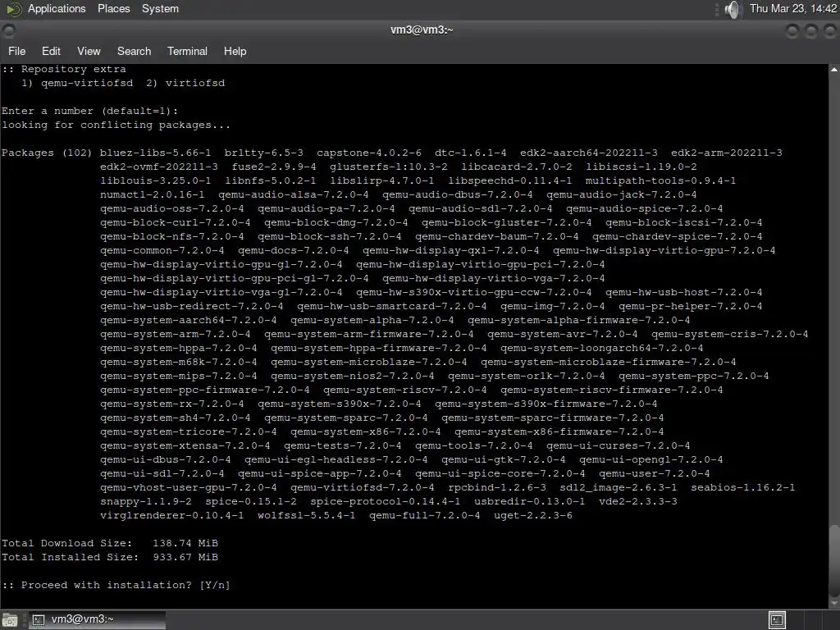The height and width of the screenshot is (630, 840).
Task: Click package "numactl-2.0.16-1"
Action: pyautogui.click(x=152, y=194)
